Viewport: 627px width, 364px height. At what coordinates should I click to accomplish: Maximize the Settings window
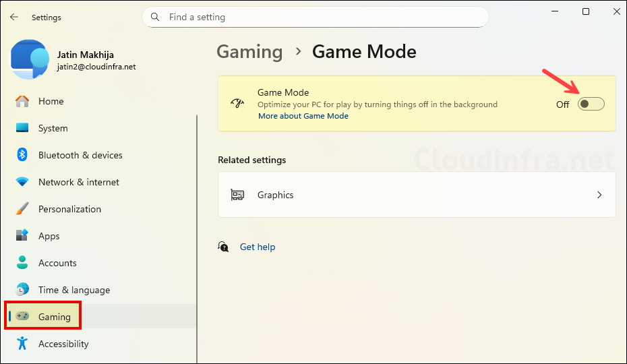click(x=585, y=11)
